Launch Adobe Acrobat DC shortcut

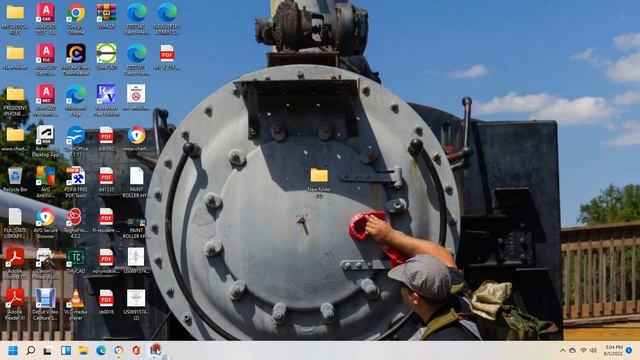click(x=15, y=264)
